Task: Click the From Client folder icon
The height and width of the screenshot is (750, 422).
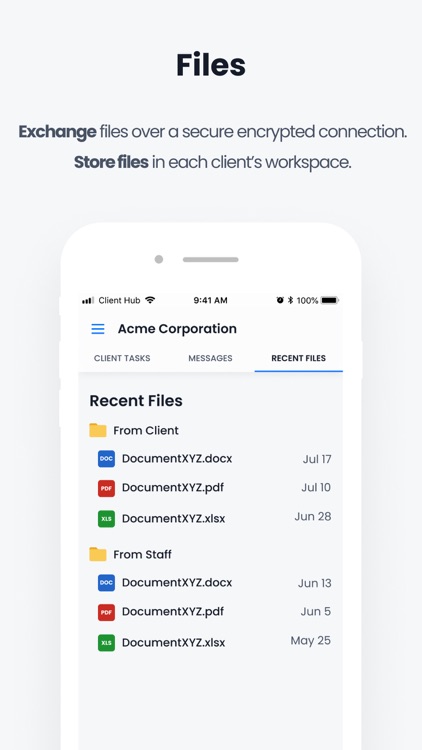Action: coord(98,430)
